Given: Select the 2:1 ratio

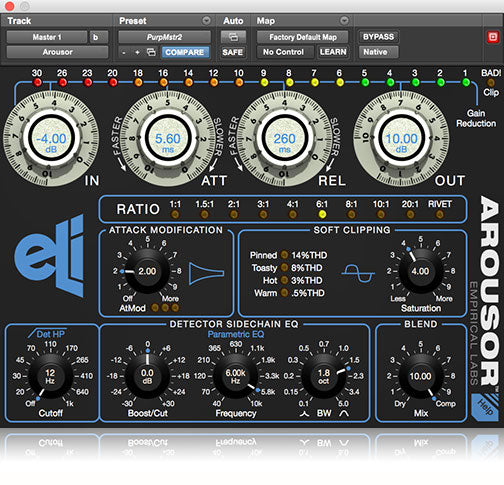Looking at the screenshot, I should (x=234, y=214).
